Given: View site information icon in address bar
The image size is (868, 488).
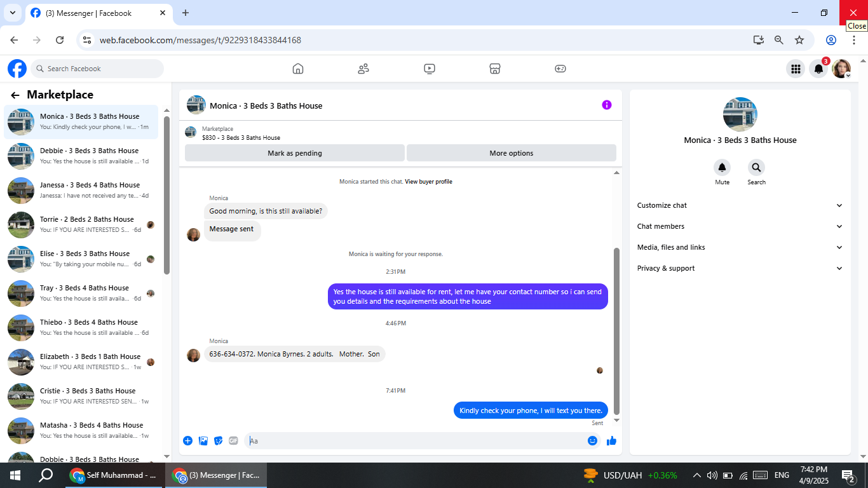Looking at the screenshot, I should point(88,40).
